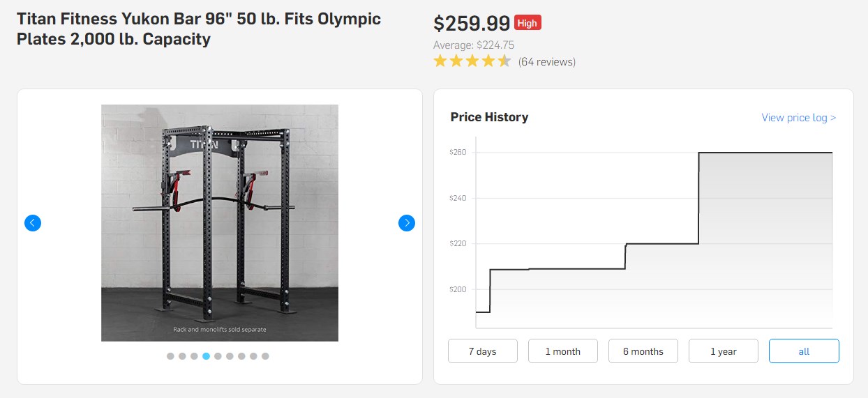Select the eighth carousel dot
Screen dimensions: 868x398
(253, 356)
